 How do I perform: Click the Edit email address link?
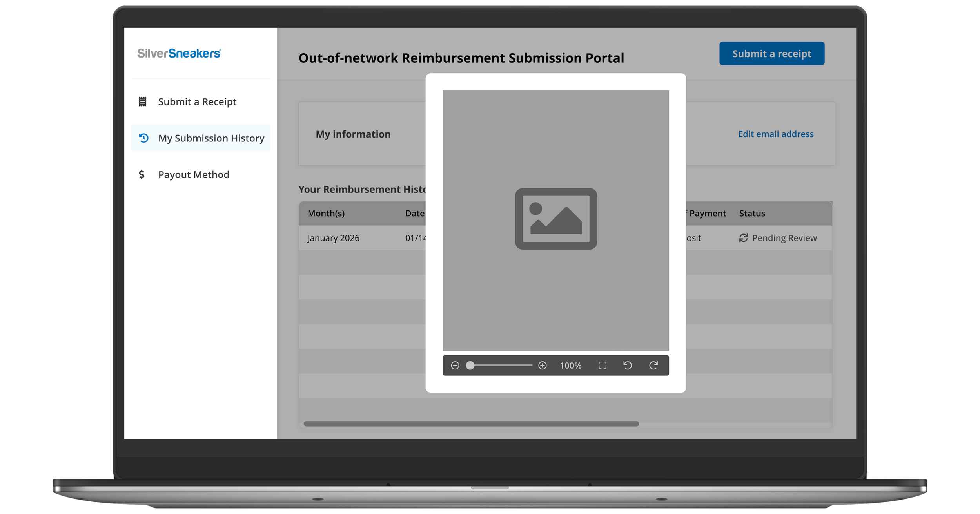point(776,134)
